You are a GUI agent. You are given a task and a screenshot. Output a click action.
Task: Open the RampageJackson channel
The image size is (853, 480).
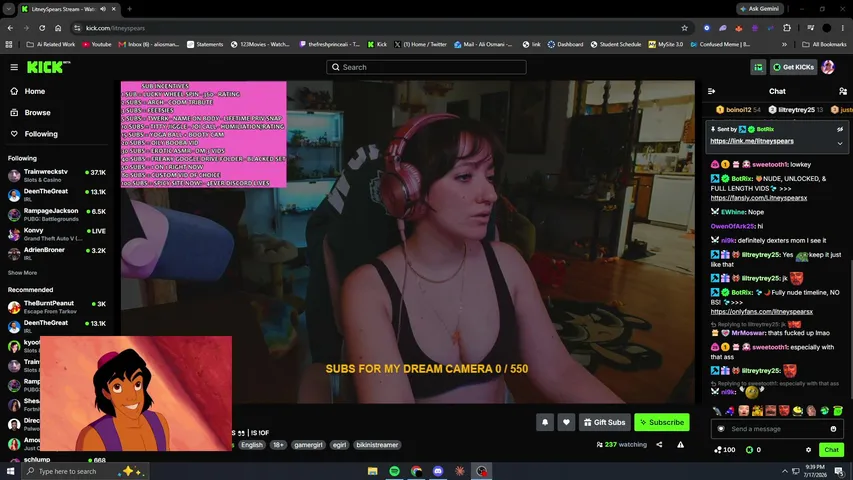coord(57,214)
